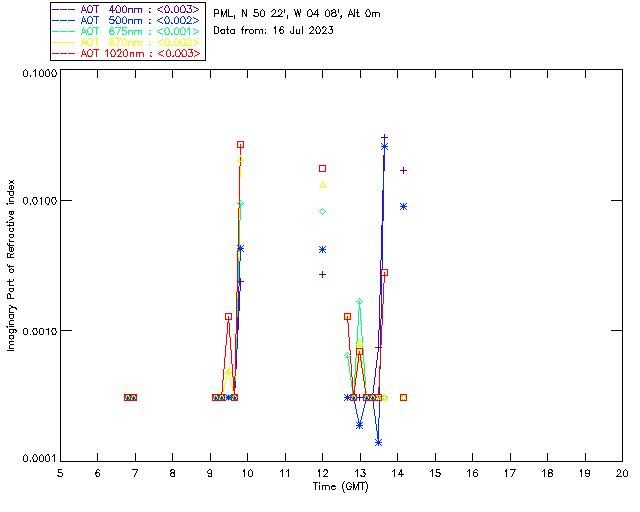Click the x-axis tick label 17
The image size is (640, 512).
[510, 473]
